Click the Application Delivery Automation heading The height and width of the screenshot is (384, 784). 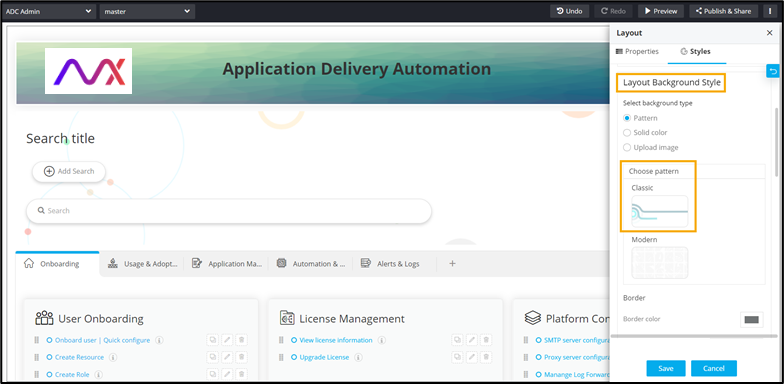(356, 69)
